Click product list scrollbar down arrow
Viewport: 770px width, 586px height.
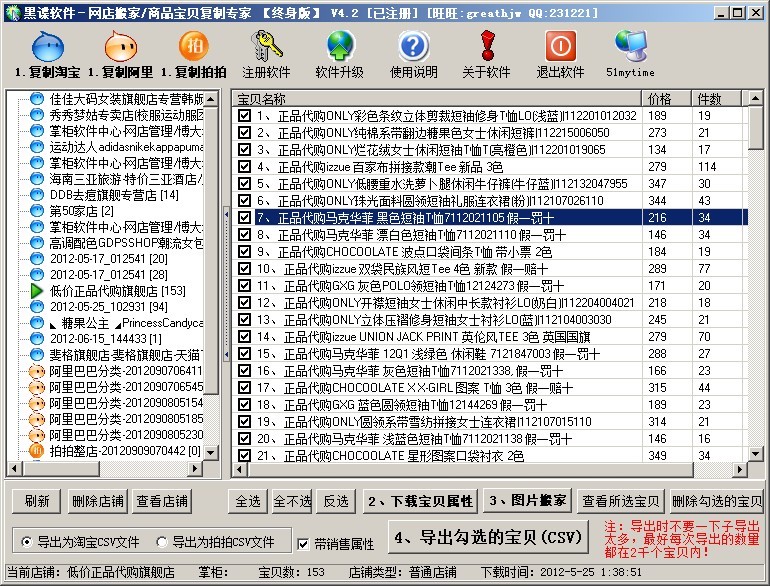(756, 453)
